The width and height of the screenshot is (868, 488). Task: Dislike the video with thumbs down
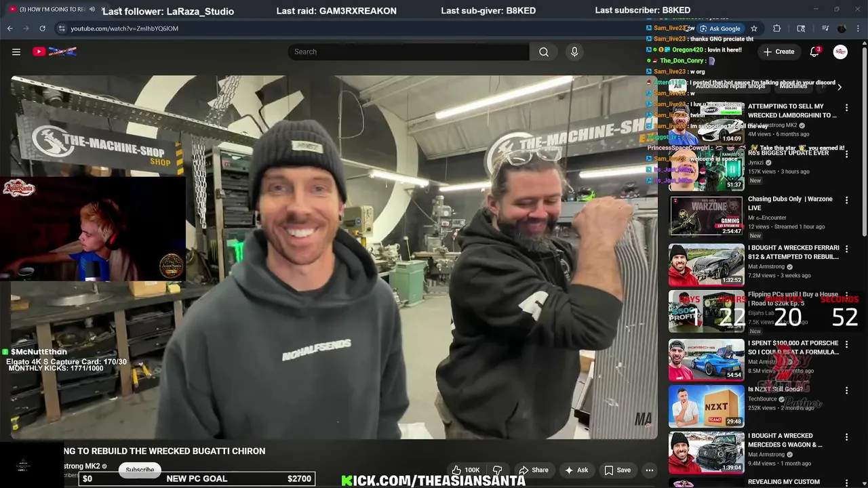pos(497,470)
